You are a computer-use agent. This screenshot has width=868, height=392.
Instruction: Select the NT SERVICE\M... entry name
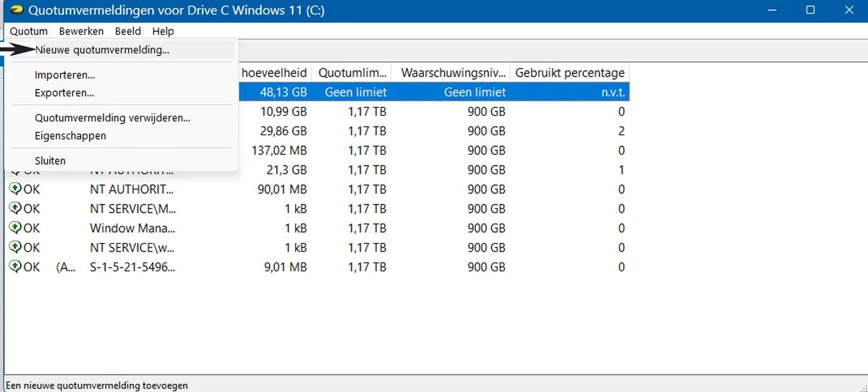(x=132, y=208)
